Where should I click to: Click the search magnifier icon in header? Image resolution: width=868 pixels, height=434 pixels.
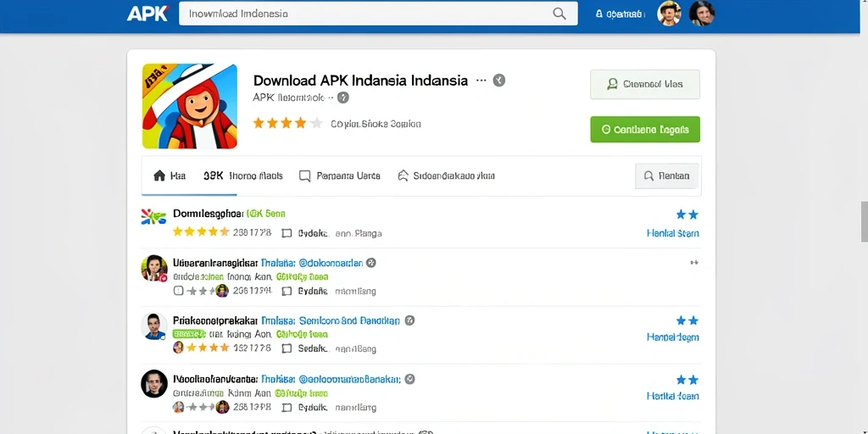559,14
